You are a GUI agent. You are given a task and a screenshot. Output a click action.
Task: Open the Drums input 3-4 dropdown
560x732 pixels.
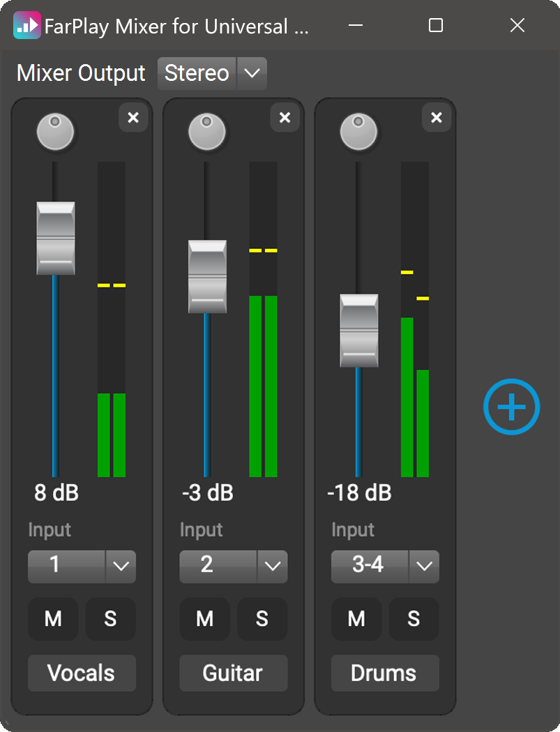[x=424, y=566]
